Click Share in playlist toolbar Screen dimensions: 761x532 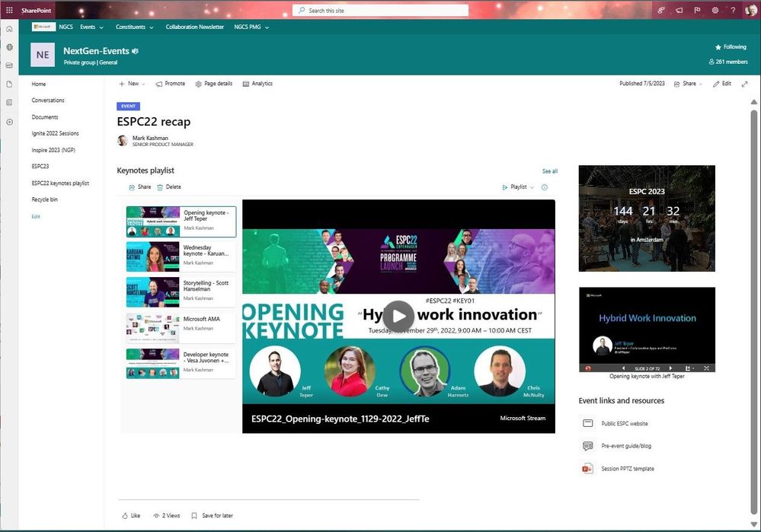[x=139, y=187]
